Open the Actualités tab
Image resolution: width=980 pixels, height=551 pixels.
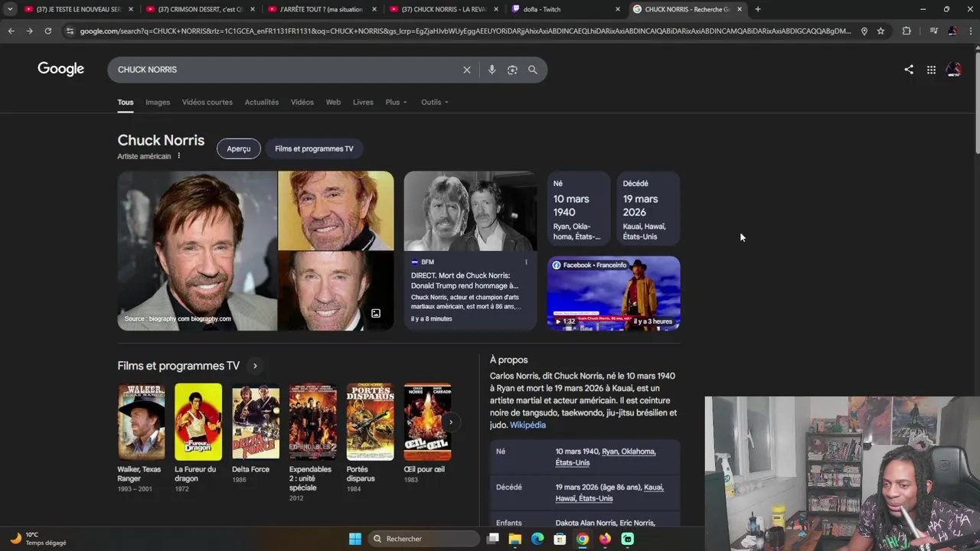click(262, 102)
